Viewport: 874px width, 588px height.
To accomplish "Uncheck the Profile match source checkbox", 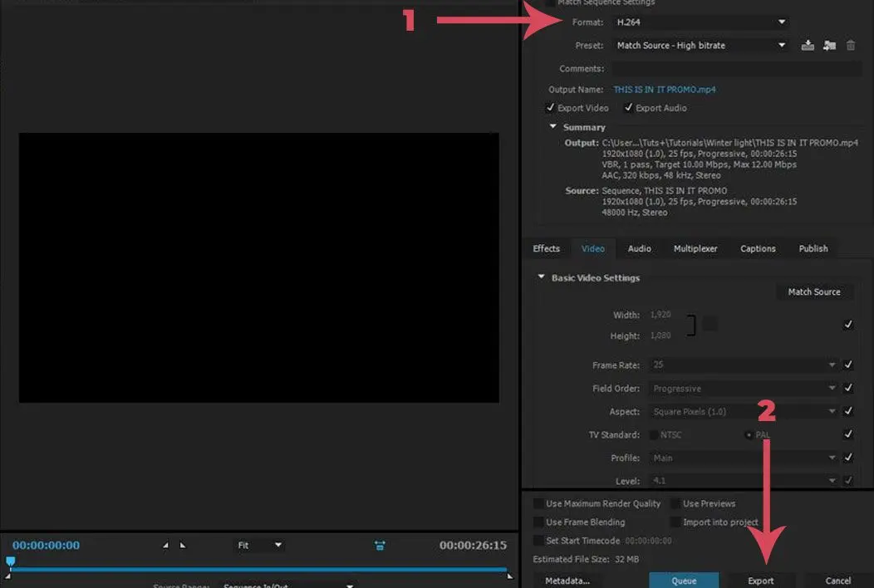I will pos(848,458).
